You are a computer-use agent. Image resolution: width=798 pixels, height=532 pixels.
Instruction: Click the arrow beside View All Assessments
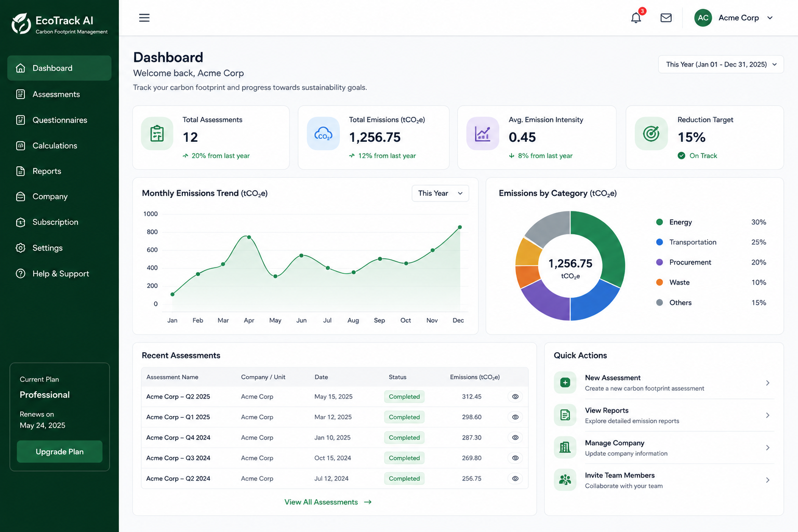(368, 502)
